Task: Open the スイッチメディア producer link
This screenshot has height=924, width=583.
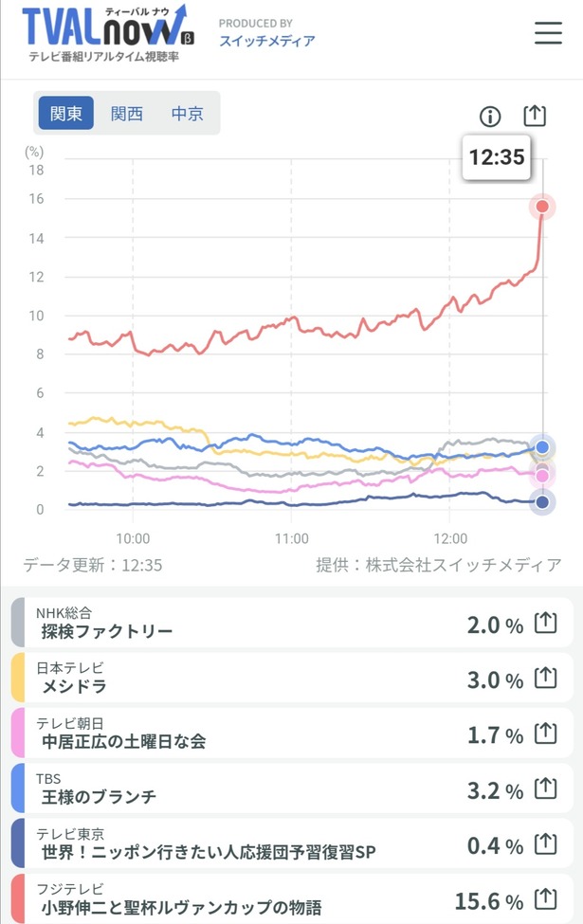Action: pos(267,41)
